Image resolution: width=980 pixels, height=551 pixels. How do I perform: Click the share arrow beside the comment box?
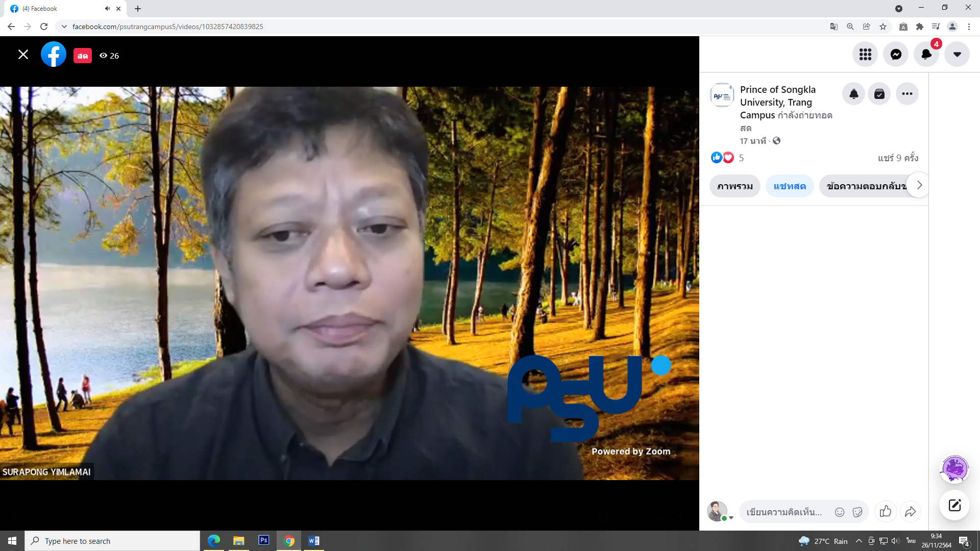[911, 511]
